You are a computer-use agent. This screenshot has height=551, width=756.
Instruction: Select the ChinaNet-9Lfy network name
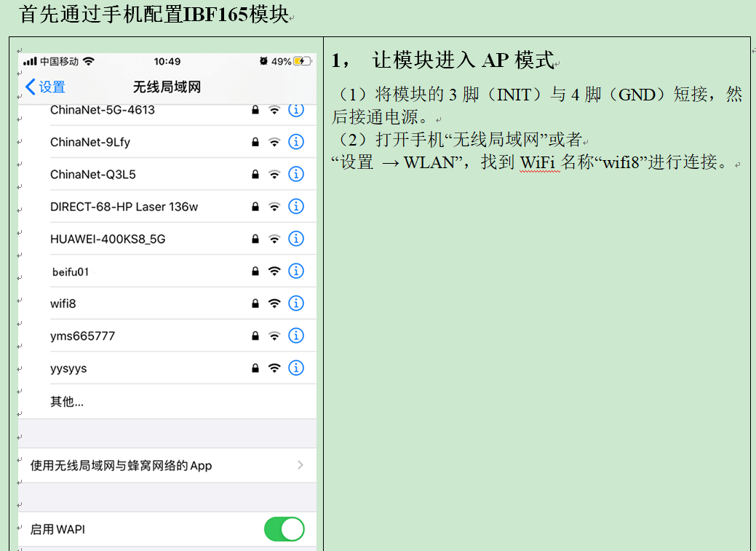pyautogui.click(x=90, y=143)
